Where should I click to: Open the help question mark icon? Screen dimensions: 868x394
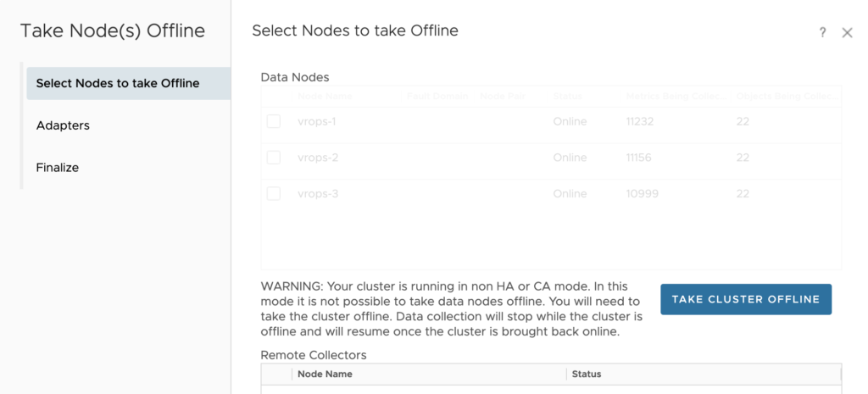(x=822, y=32)
